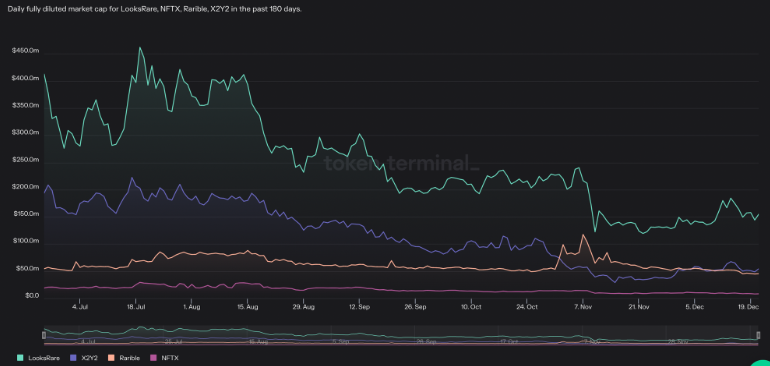770x366 pixels.
Task: Click the 21. Nov x-axis date label
Action: pos(638,307)
